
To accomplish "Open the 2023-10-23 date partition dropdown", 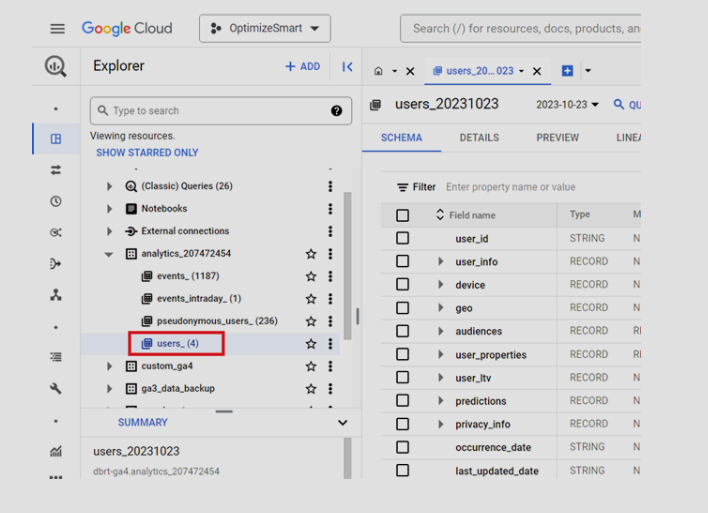I will 568,105.
